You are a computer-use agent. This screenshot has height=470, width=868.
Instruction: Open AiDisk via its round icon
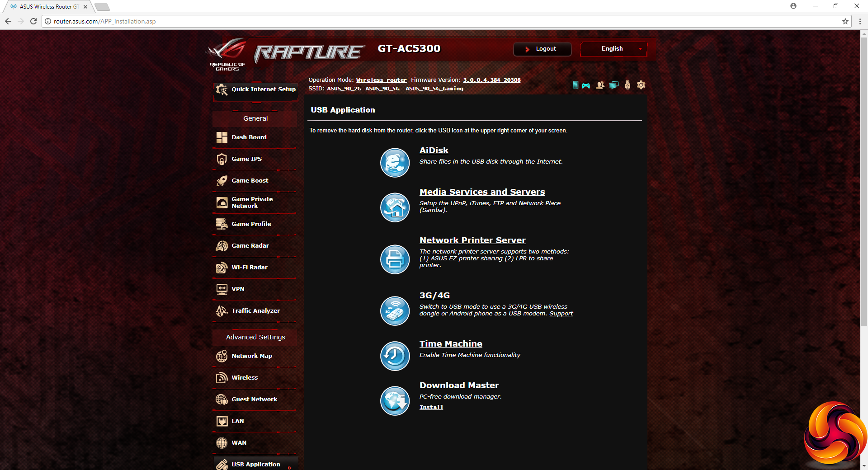(395, 163)
